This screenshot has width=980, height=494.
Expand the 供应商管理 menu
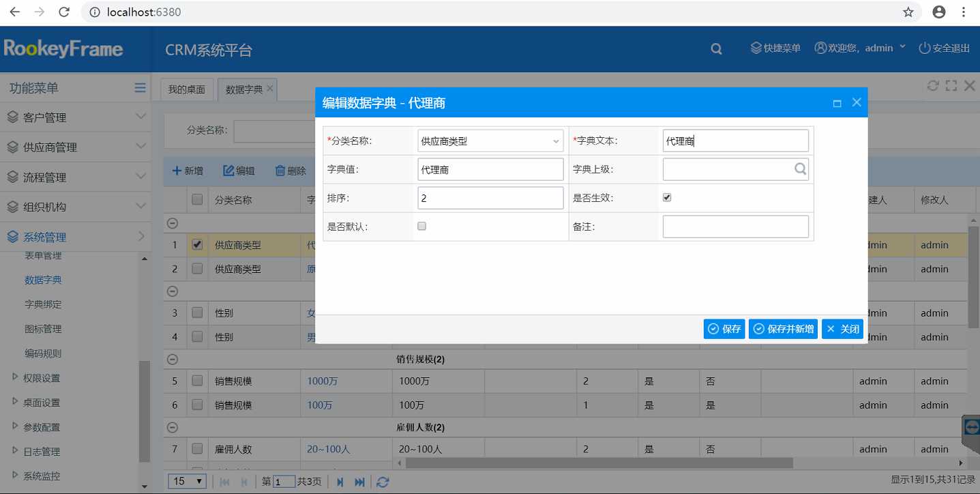click(75, 147)
